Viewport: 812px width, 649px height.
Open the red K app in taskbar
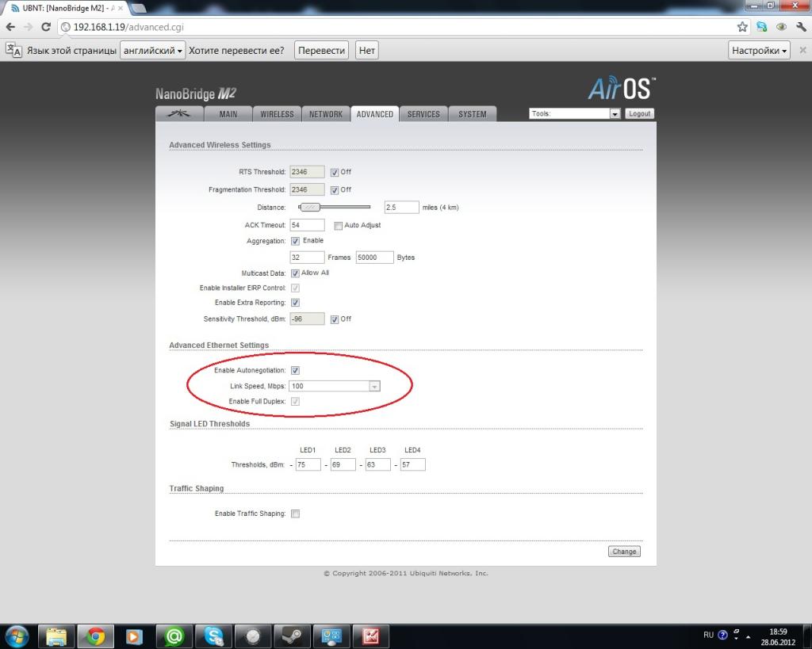point(371,636)
